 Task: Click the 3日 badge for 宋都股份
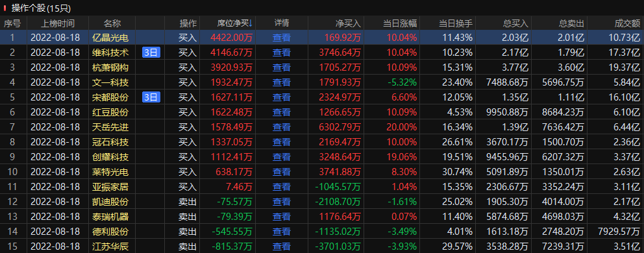coord(151,97)
